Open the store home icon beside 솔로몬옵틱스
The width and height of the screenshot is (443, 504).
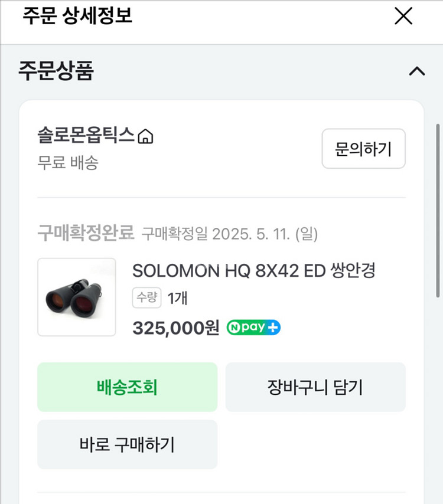coord(145,138)
